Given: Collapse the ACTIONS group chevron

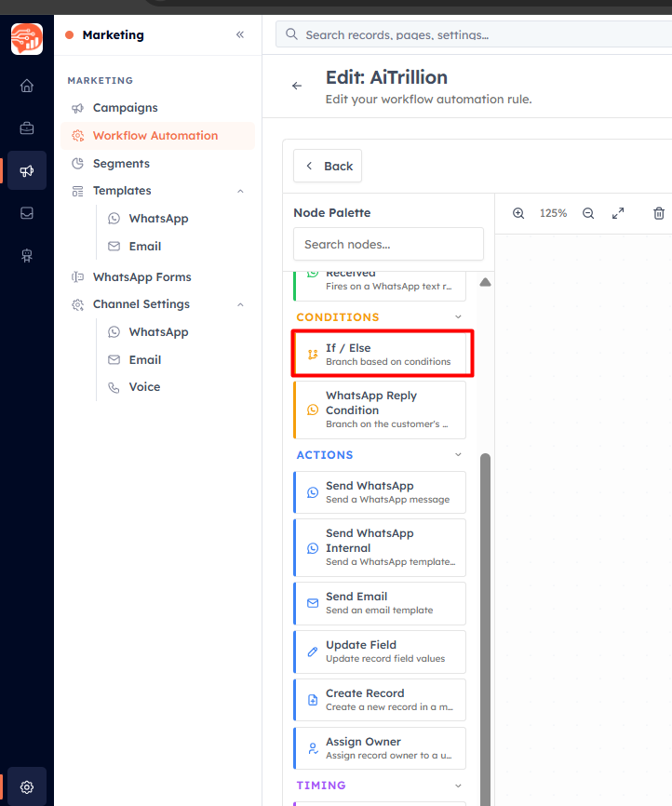Looking at the screenshot, I should point(458,455).
